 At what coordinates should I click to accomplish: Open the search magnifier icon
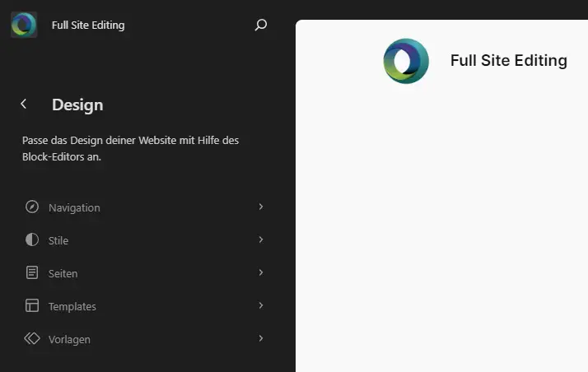261,25
